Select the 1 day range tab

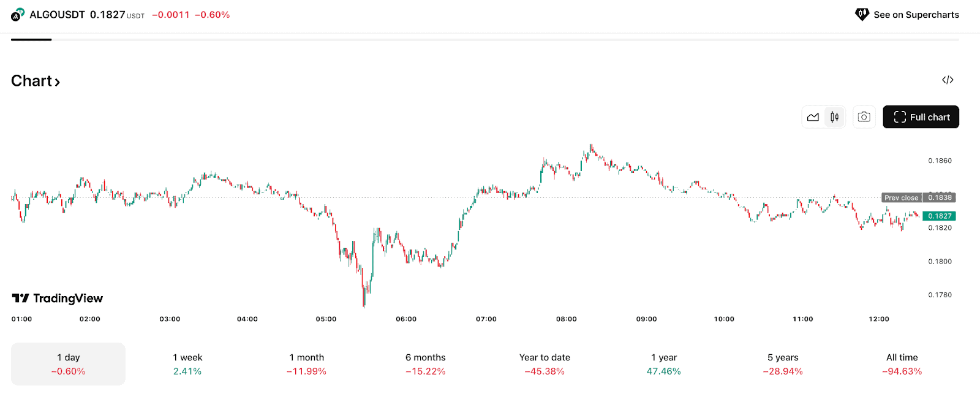point(68,364)
